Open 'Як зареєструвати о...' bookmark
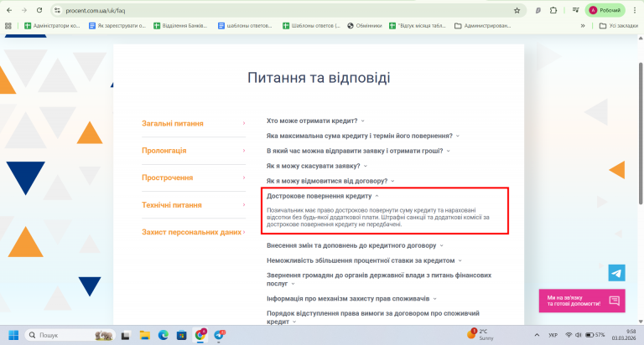 [x=117, y=25]
